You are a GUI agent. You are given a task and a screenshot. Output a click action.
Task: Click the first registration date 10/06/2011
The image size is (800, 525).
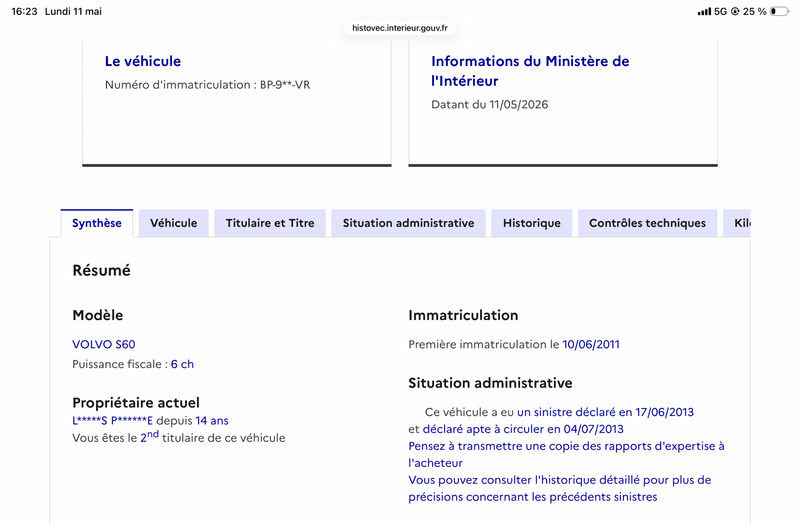point(591,344)
